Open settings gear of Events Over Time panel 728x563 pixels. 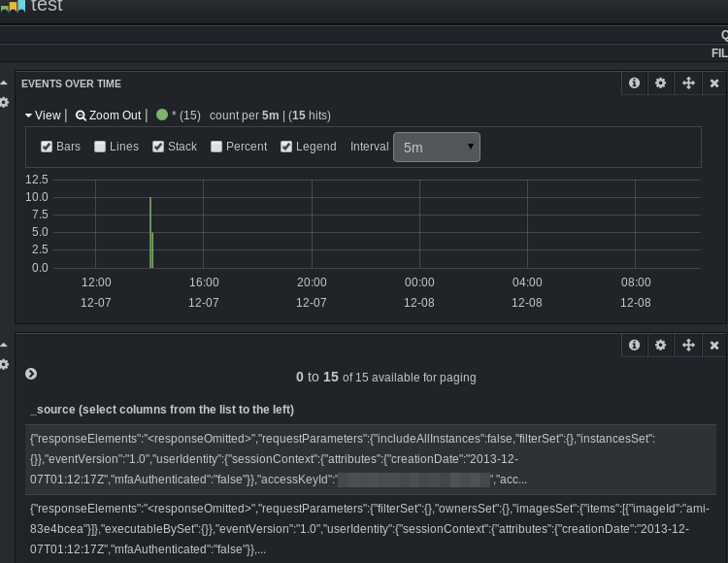tap(660, 83)
